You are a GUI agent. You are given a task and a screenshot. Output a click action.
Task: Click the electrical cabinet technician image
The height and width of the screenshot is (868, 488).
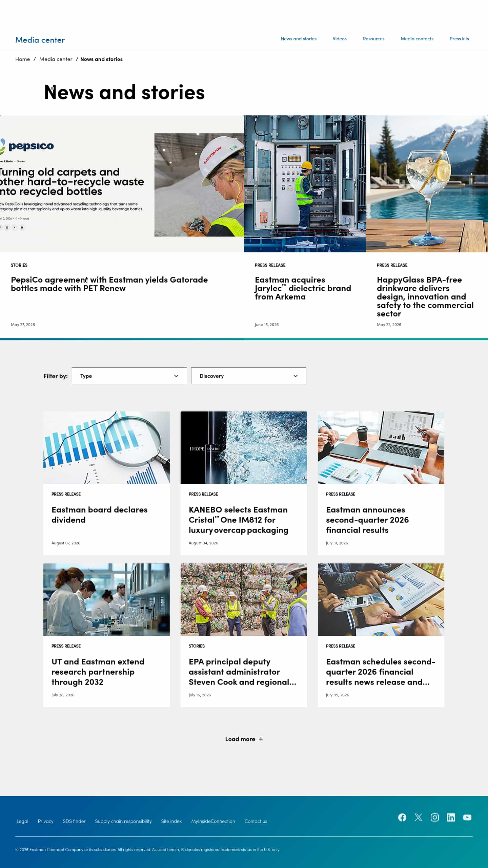pyautogui.click(x=305, y=184)
